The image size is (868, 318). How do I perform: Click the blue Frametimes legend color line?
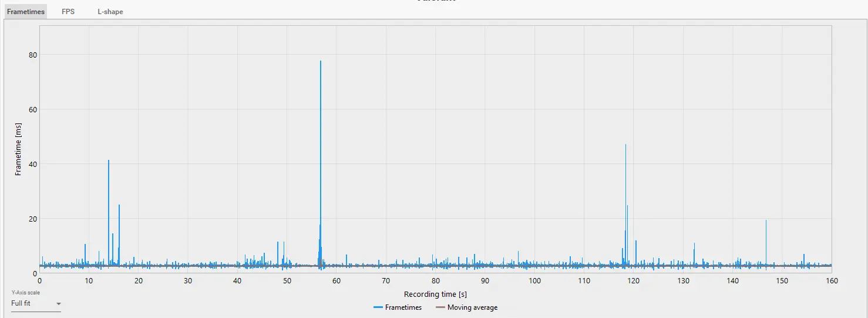coord(378,307)
